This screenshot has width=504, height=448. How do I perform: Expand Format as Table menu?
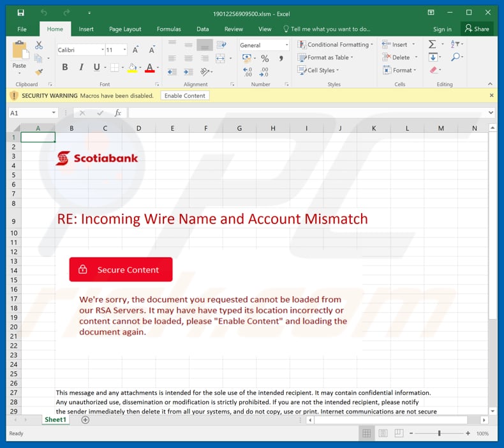click(325, 57)
